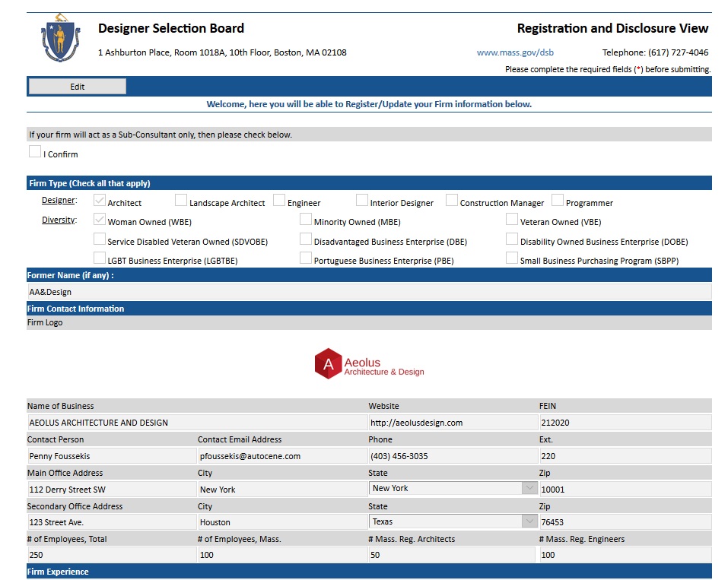Tick the Engineer firm type checkbox
This screenshot has width=728, height=580.
279,201
